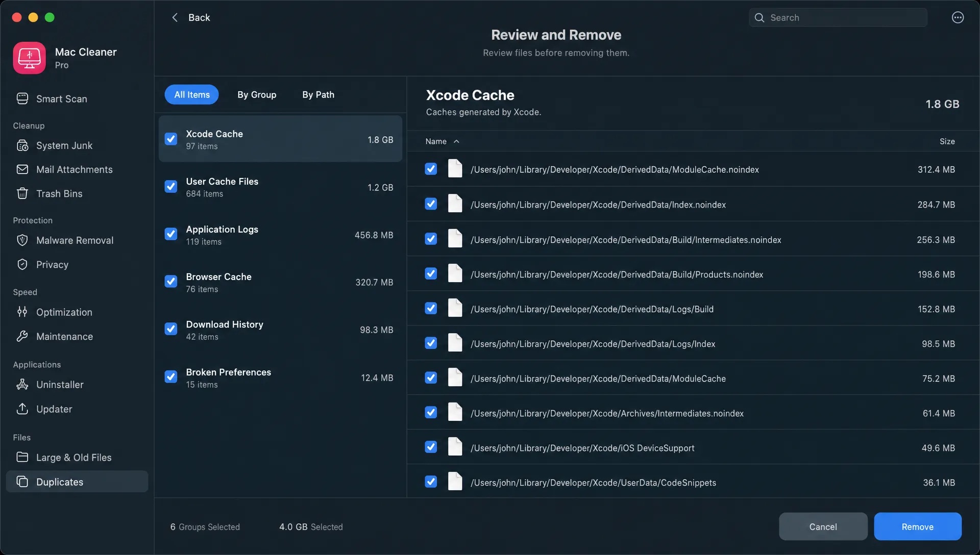The width and height of the screenshot is (980, 555).
Task: Click the search magnifier icon
Action: [x=759, y=18]
